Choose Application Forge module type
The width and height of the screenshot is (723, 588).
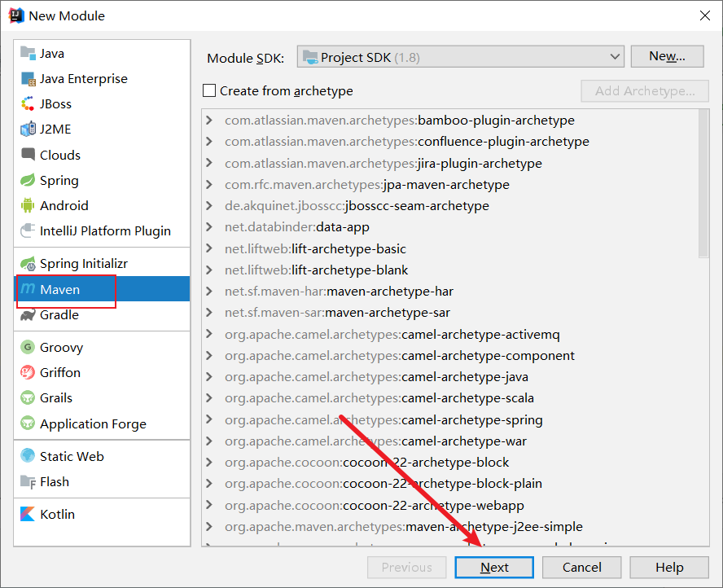tap(93, 424)
